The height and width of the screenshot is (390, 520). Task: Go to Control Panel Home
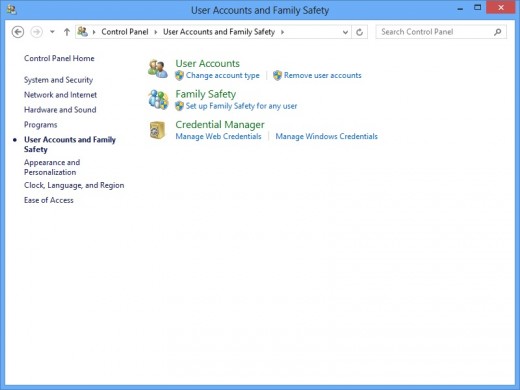pyautogui.click(x=59, y=58)
